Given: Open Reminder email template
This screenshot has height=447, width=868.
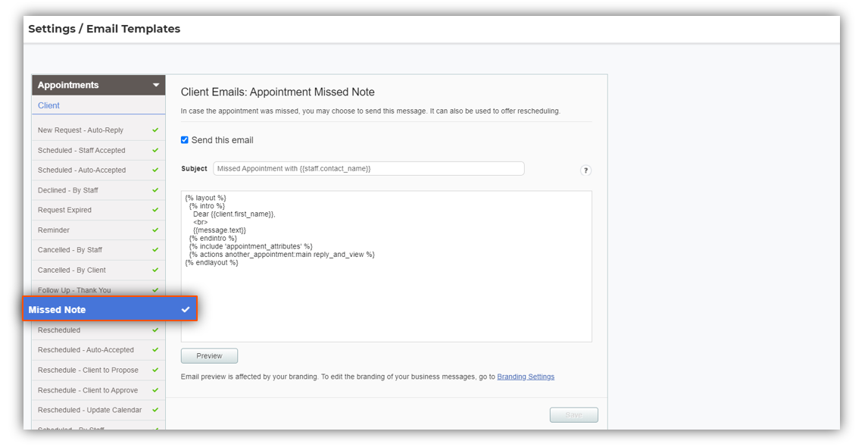Looking at the screenshot, I should click(x=98, y=230).
